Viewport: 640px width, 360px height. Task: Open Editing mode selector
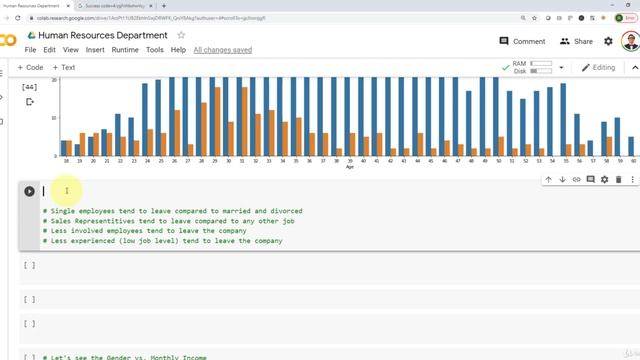(x=598, y=67)
